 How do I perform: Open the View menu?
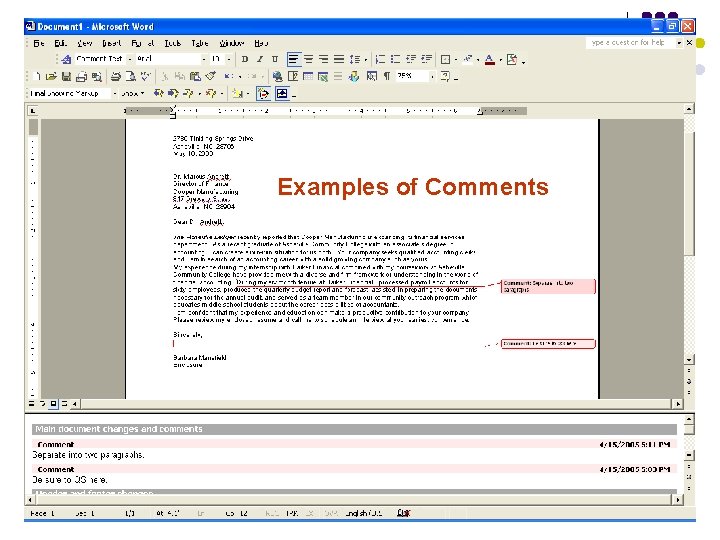(84, 43)
